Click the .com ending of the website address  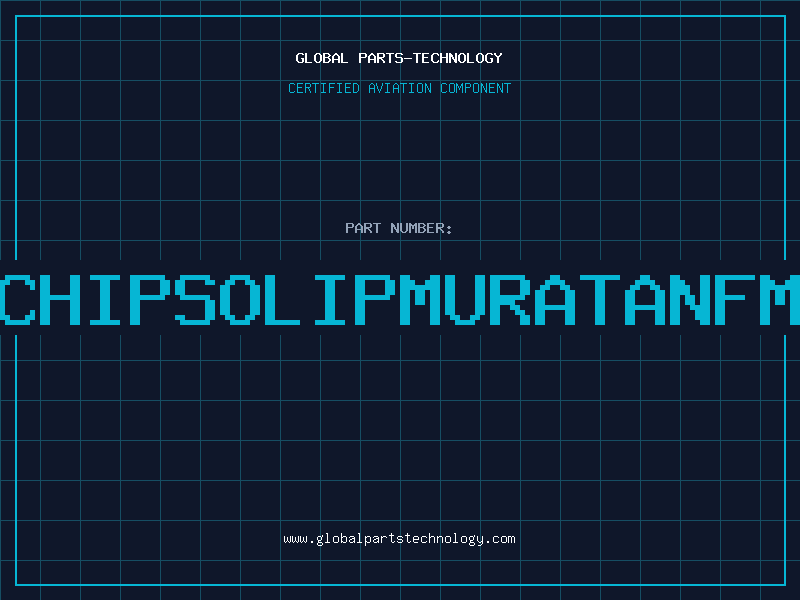[499, 539]
